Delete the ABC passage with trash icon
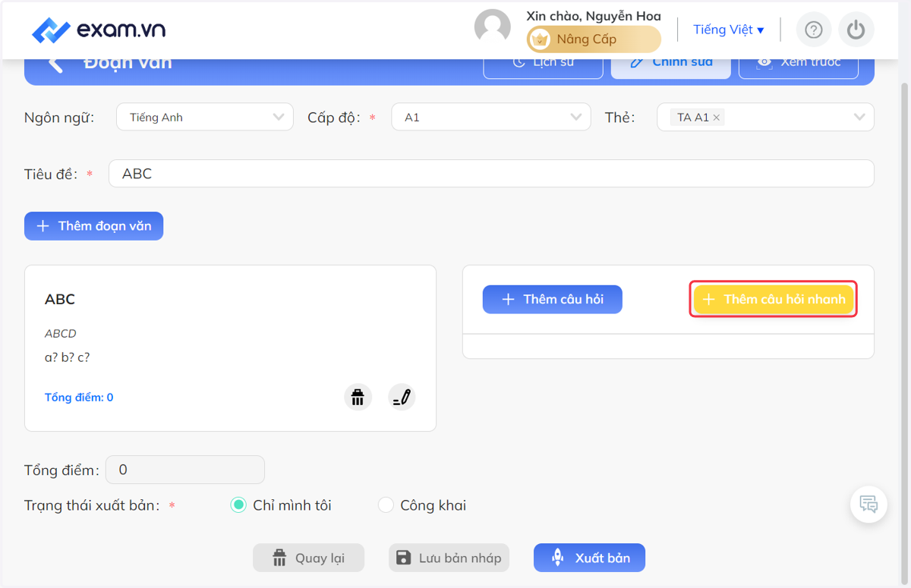Image resolution: width=911 pixels, height=588 pixels. click(x=358, y=397)
